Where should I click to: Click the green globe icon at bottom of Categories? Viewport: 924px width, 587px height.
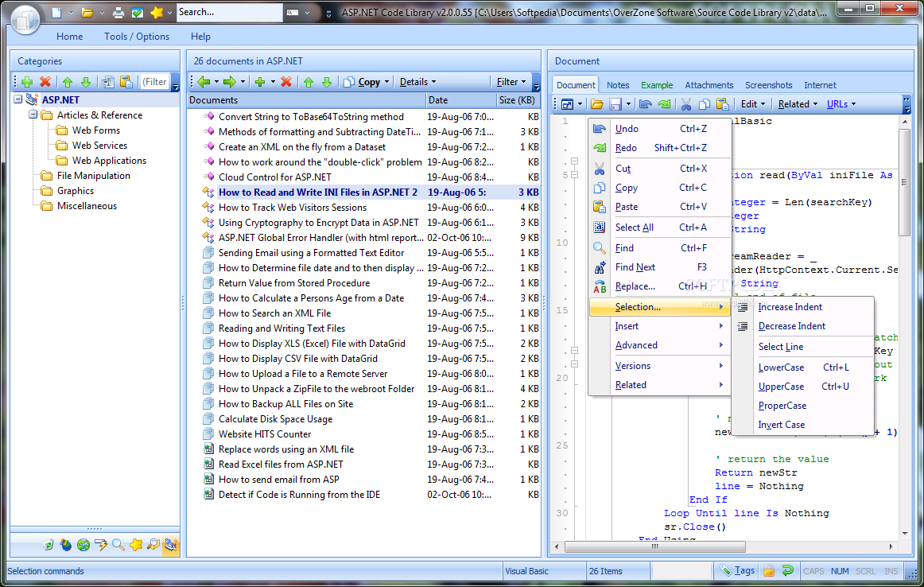click(x=83, y=545)
